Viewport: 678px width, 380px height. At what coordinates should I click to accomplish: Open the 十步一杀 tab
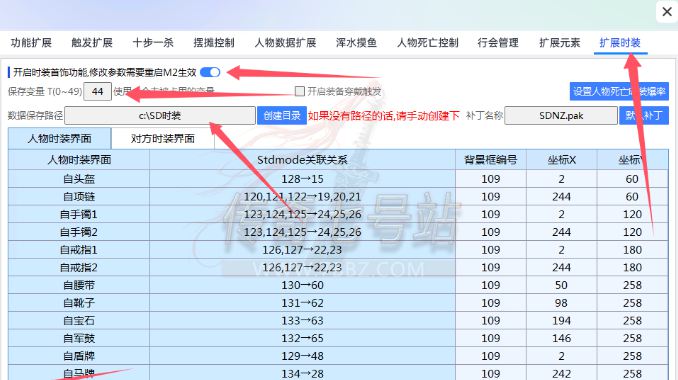click(153, 43)
